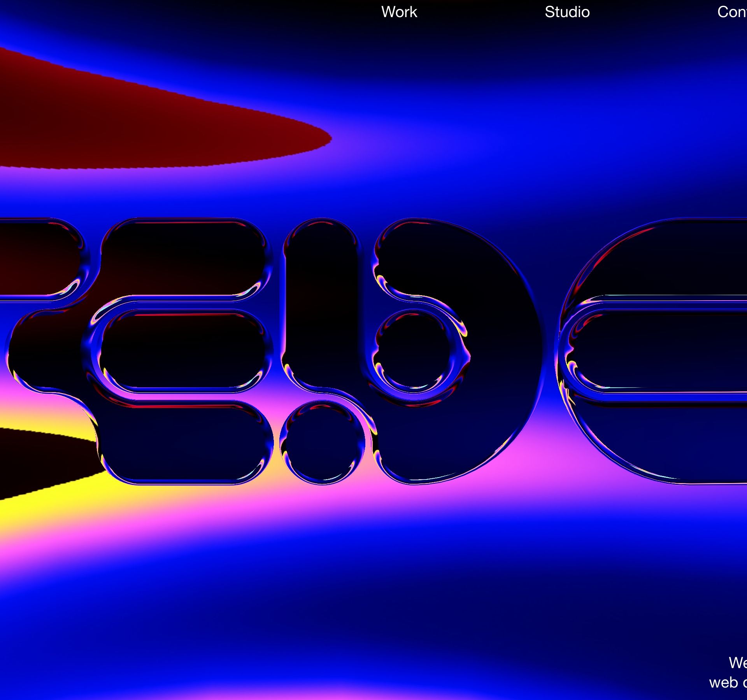Click the inner glass ring of the round letter
Image resolution: width=747 pixels, height=700 pixels.
pyautogui.click(x=413, y=349)
